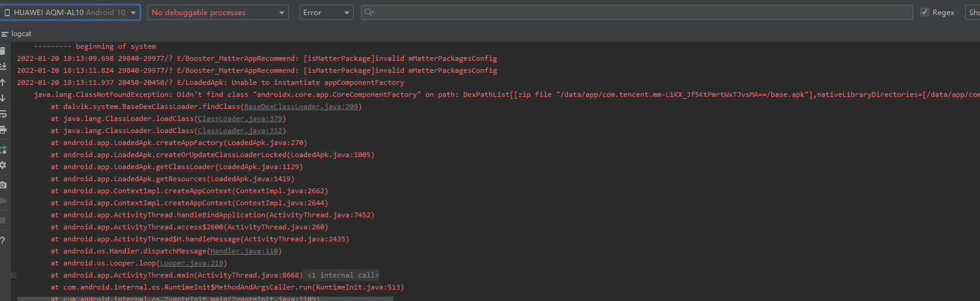Restart logcat with the green arrow icon
980x301 pixels.
pyautogui.click(x=3, y=149)
